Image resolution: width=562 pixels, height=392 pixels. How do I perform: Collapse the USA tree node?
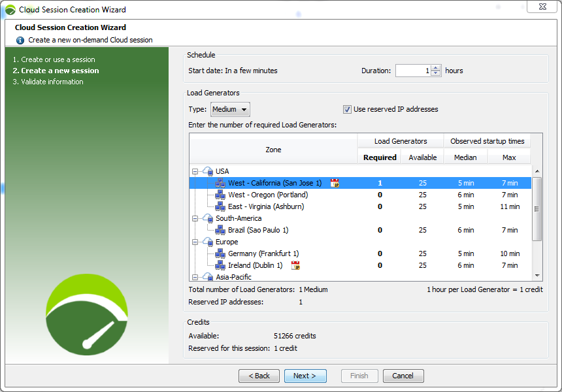click(195, 172)
